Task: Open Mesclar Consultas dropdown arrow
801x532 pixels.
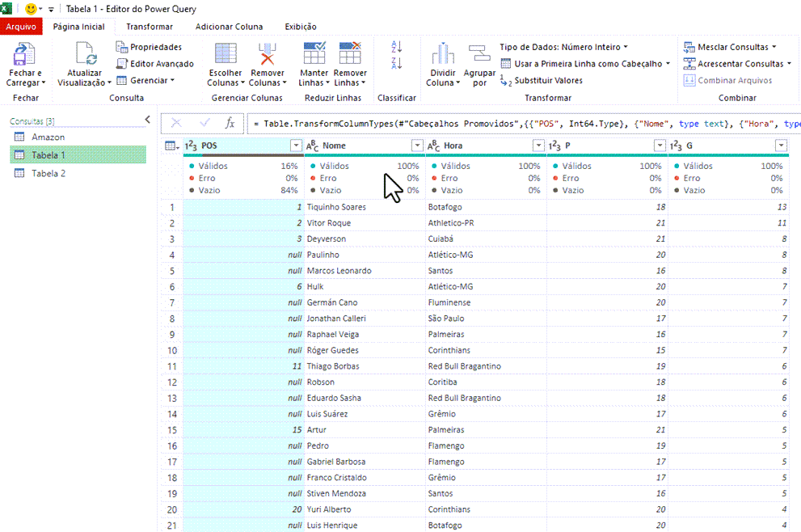Action: coord(774,47)
